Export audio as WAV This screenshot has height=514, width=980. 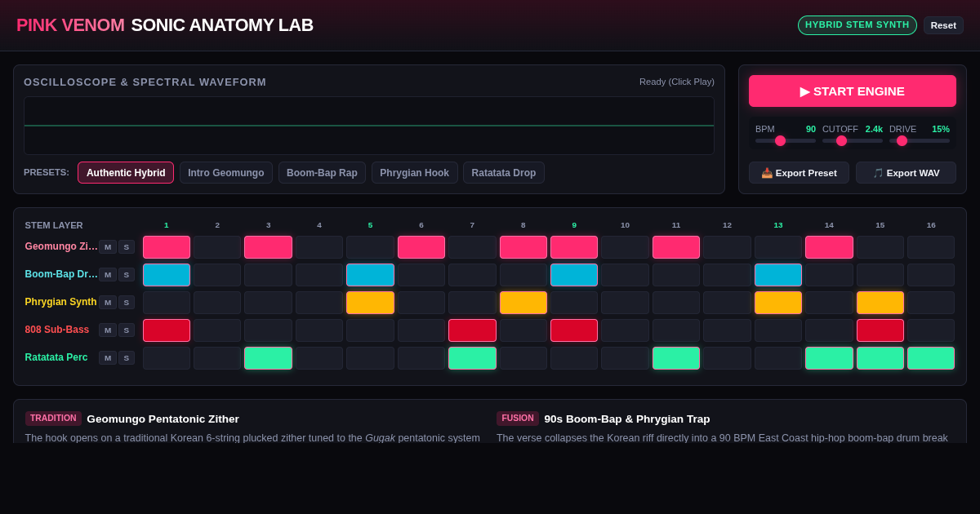(906, 173)
